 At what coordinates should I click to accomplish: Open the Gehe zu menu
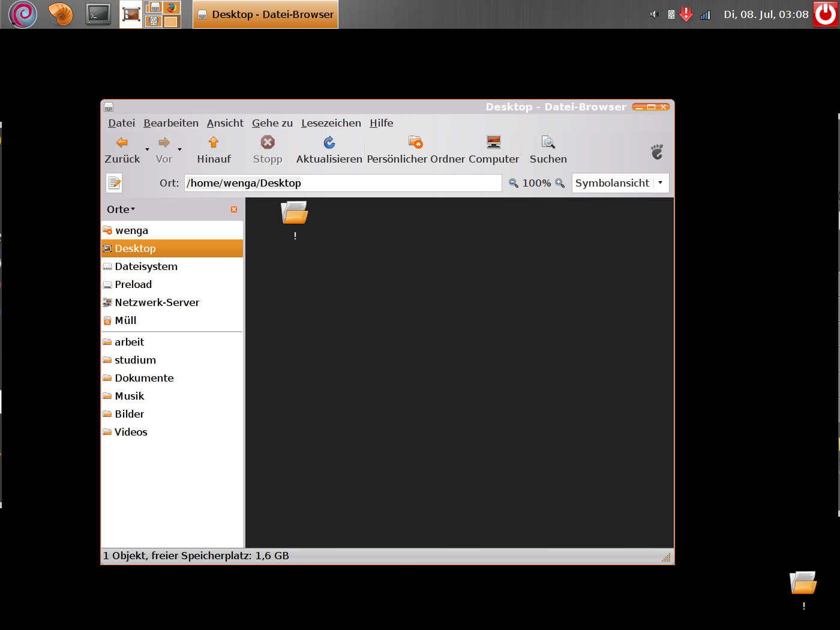272,123
